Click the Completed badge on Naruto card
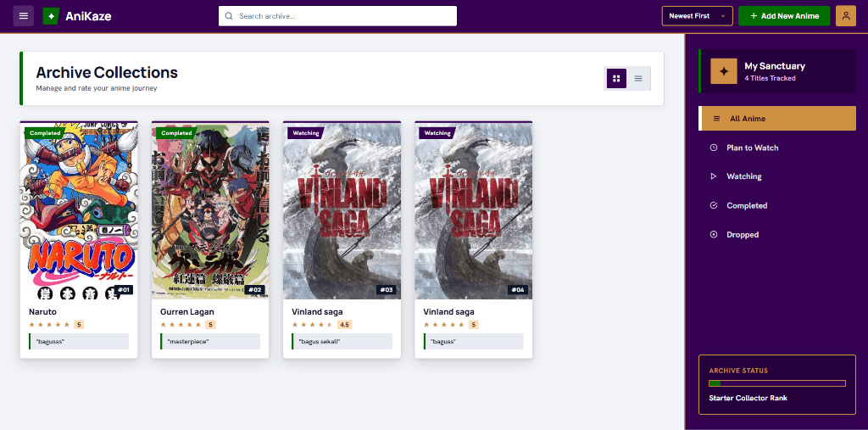This screenshot has height=430, width=868. tap(45, 133)
